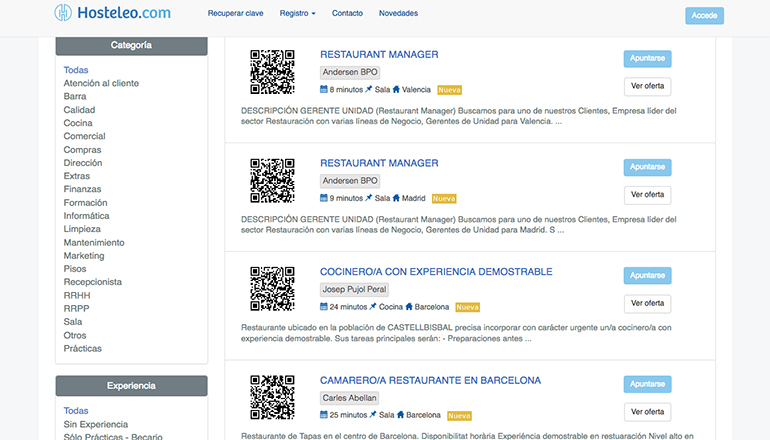Image resolution: width=770 pixels, height=440 pixels.
Task: Open Camarero/a Restaurante en Barcelona title
Action: (430, 380)
